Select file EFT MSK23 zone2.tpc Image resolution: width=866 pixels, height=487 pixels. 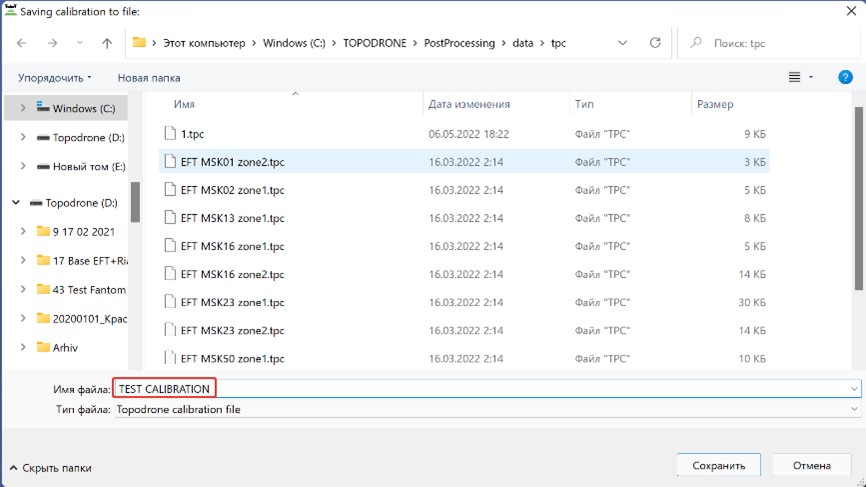(464, 331)
